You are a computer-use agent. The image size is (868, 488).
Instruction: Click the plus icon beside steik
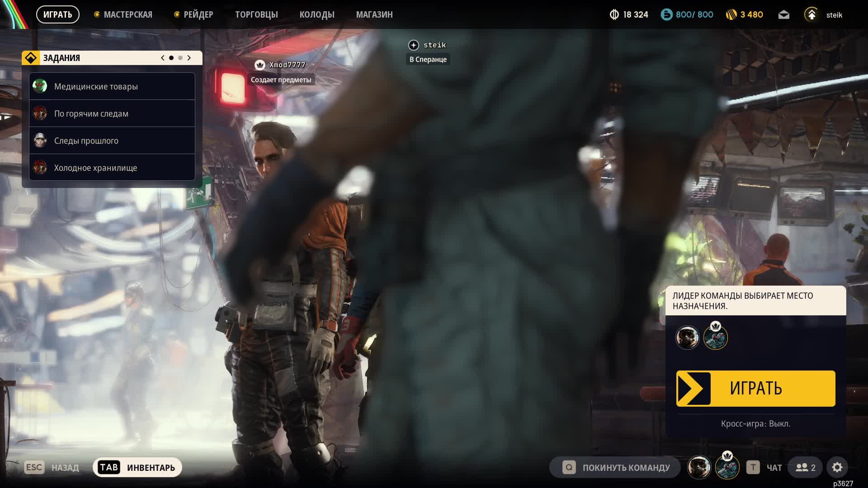pyautogui.click(x=413, y=45)
